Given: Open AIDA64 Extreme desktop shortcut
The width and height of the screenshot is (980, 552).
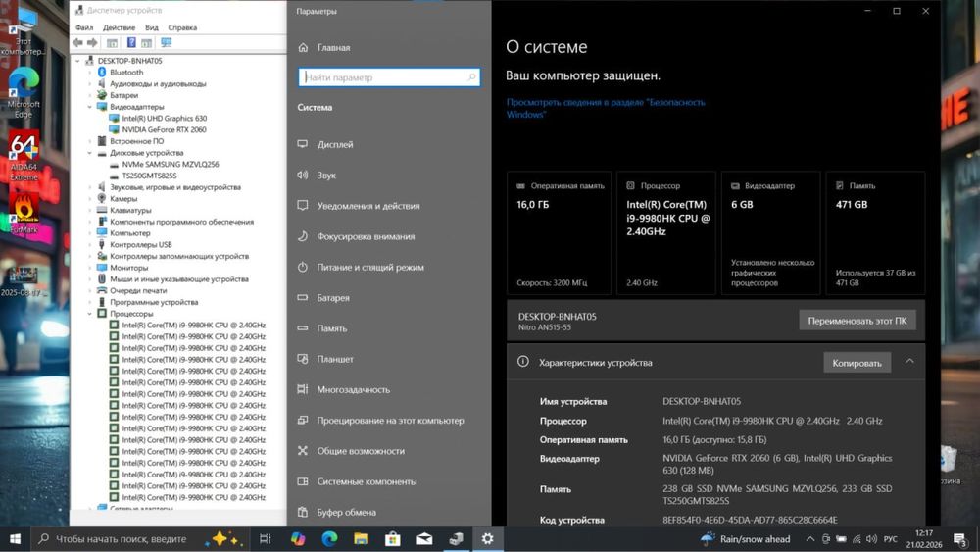Looking at the screenshot, I should click(24, 156).
